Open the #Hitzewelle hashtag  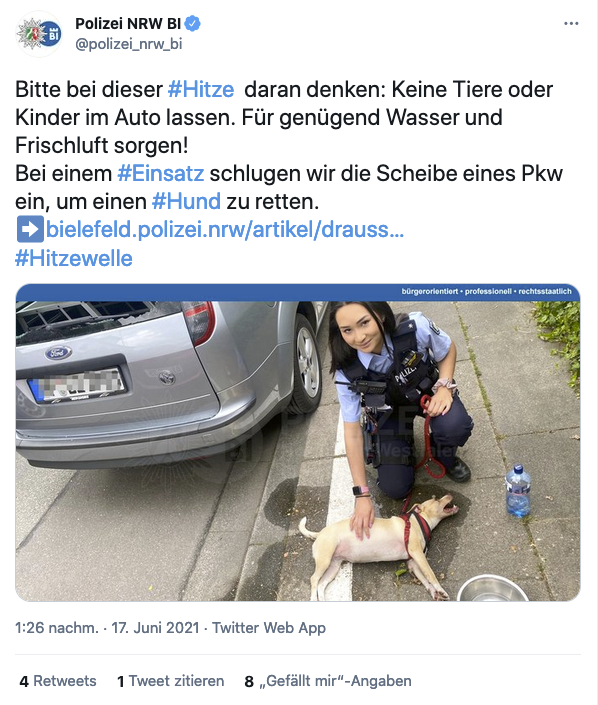[x=74, y=259]
